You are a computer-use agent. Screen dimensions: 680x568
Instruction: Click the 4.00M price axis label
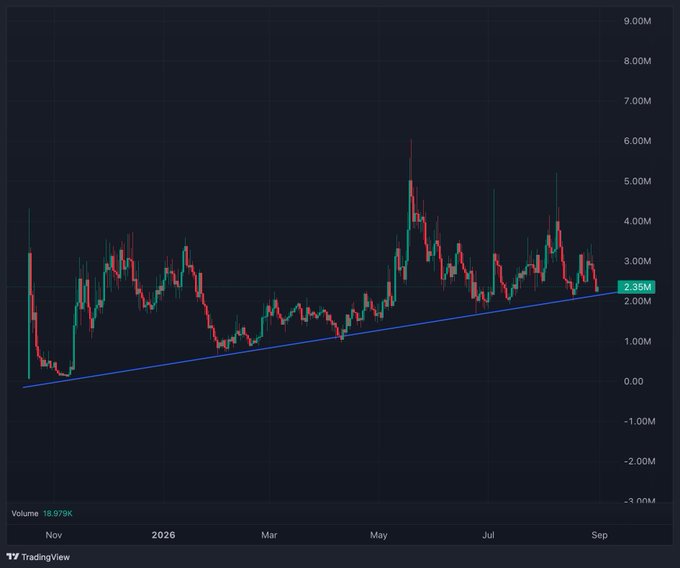click(x=637, y=221)
